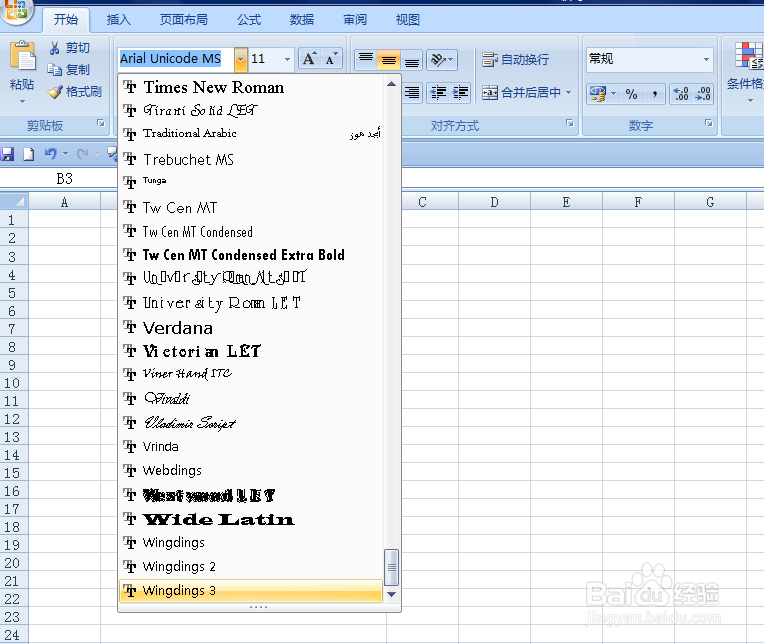Image resolution: width=764 pixels, height=644 pixels.
Task: Toggle middle vertical alignment
Action: [388, 59]
